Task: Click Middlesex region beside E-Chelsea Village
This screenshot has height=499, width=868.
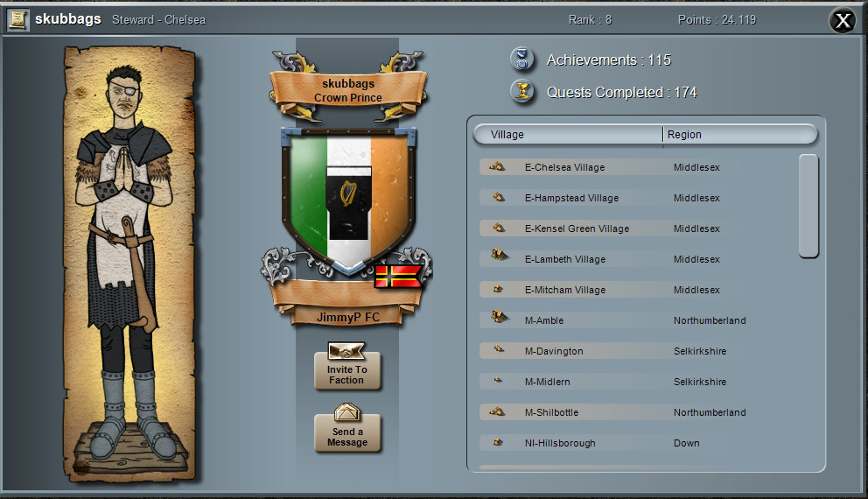Action: 696,167
